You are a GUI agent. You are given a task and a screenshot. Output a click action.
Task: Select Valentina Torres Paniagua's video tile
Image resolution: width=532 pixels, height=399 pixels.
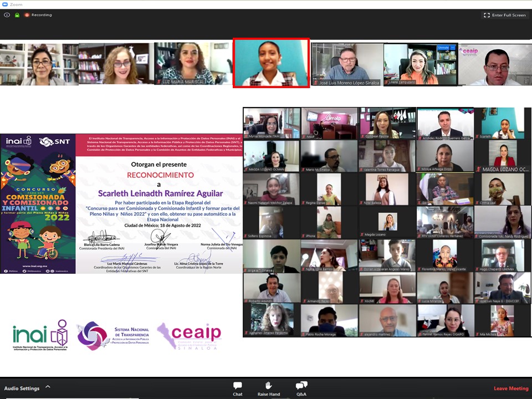pos(387,156)
